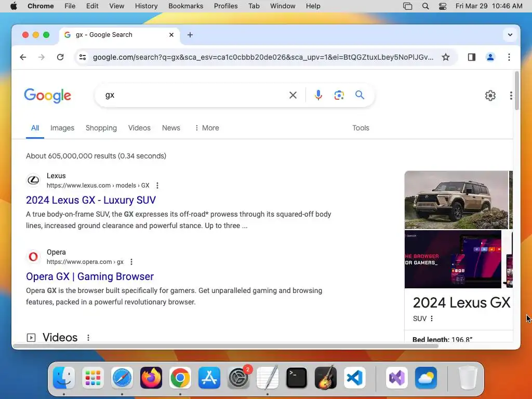This screenshot has height=399, width=532.
Task: Open more Google options vertical dots
Action: point(511,96)
